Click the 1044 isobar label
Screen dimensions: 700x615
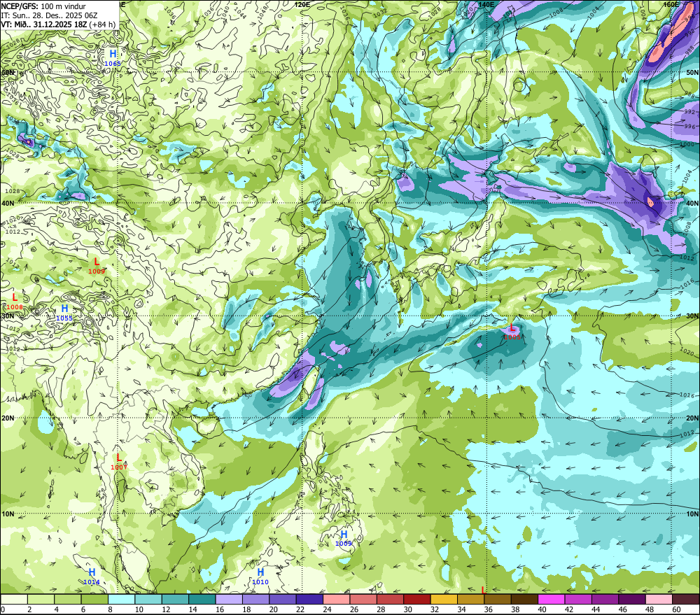239,13
